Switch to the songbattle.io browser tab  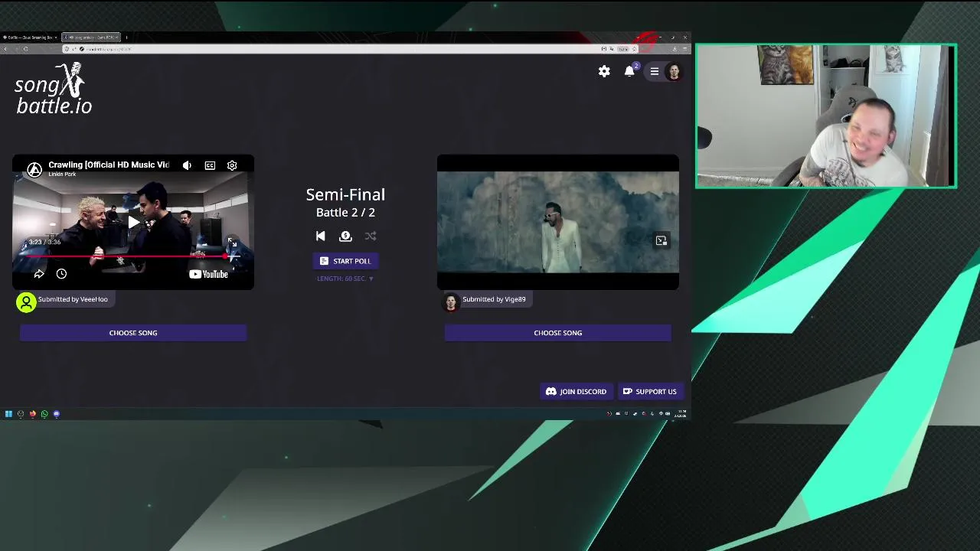[x=90, y=37]
